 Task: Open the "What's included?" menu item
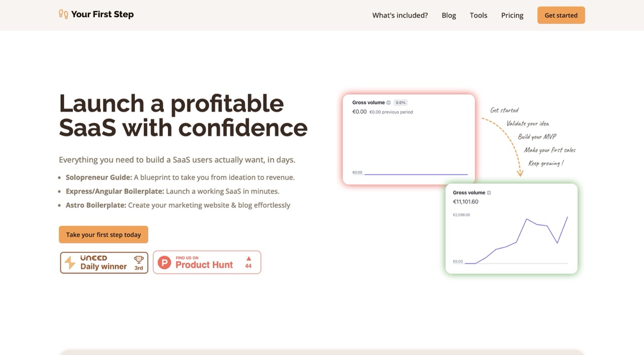click(x=400, y=15)
